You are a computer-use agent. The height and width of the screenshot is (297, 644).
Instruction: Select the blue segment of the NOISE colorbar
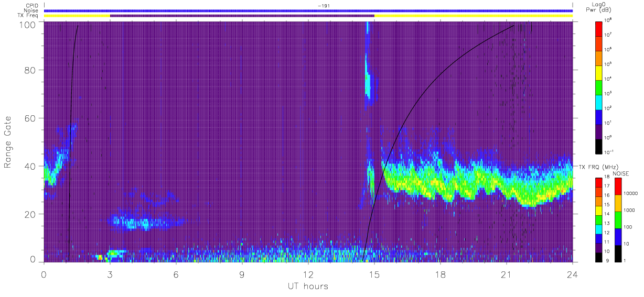tap(618, 236)
